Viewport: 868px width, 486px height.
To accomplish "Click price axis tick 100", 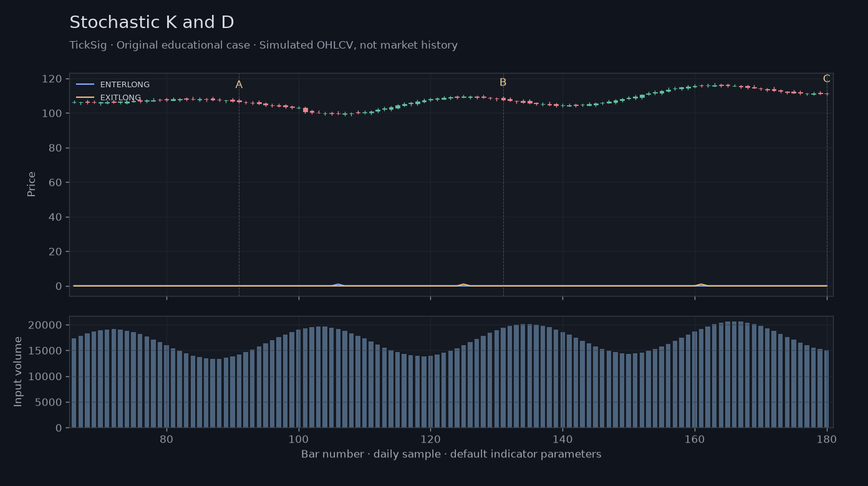I will pyautogui.click(x=51, y=113).
